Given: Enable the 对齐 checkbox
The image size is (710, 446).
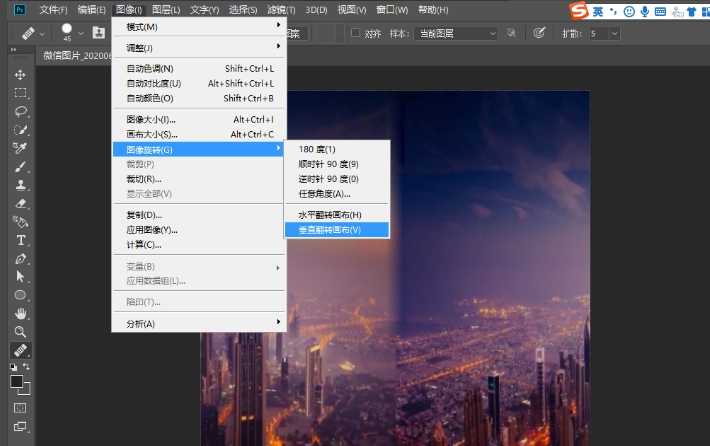Looking at the screenshot, I should 356,33.
